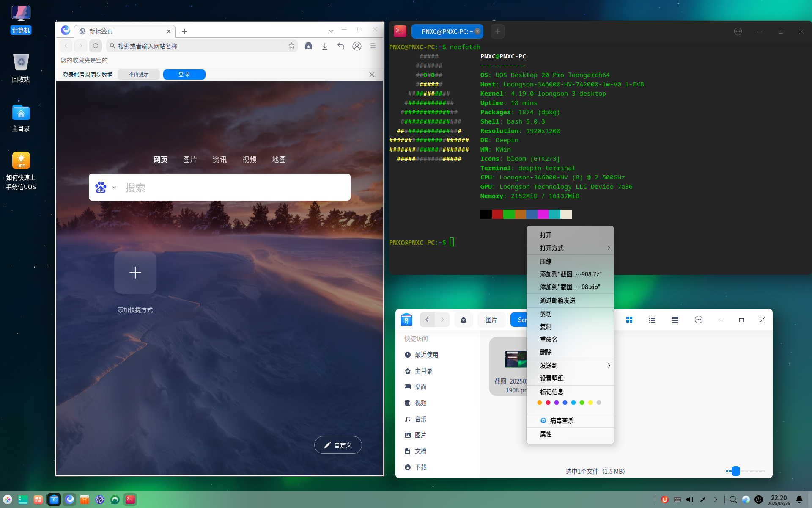The width and height of the screenshot is (812, 508).
Task: Click the 不再提示 button
Action: tap(139, 75)
